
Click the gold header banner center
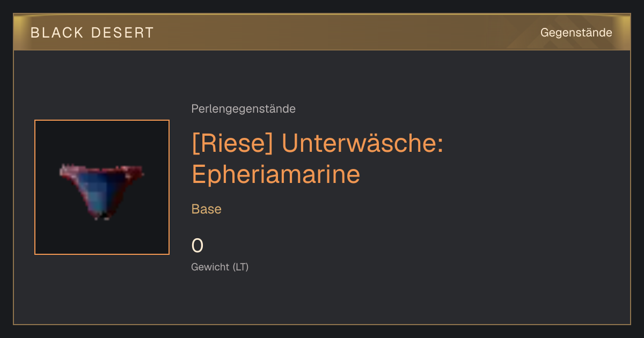pos(322,32)
